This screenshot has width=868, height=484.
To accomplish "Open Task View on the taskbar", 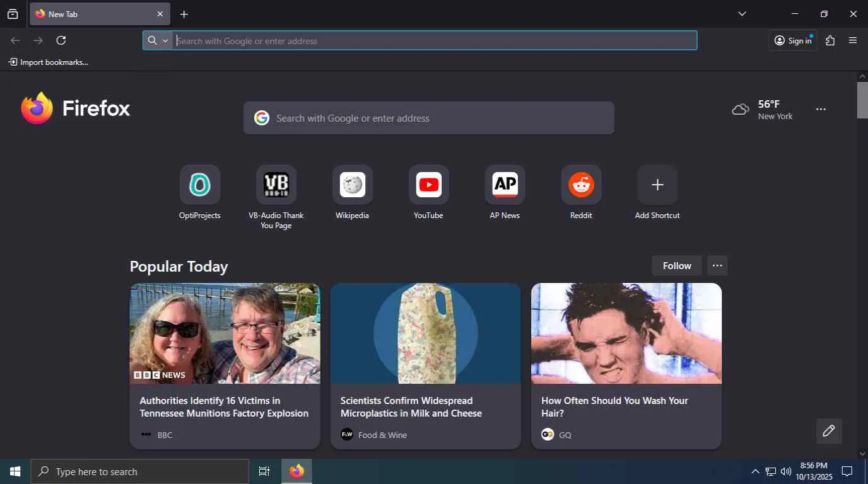I will pyautogui.click(x=264, y=471).
